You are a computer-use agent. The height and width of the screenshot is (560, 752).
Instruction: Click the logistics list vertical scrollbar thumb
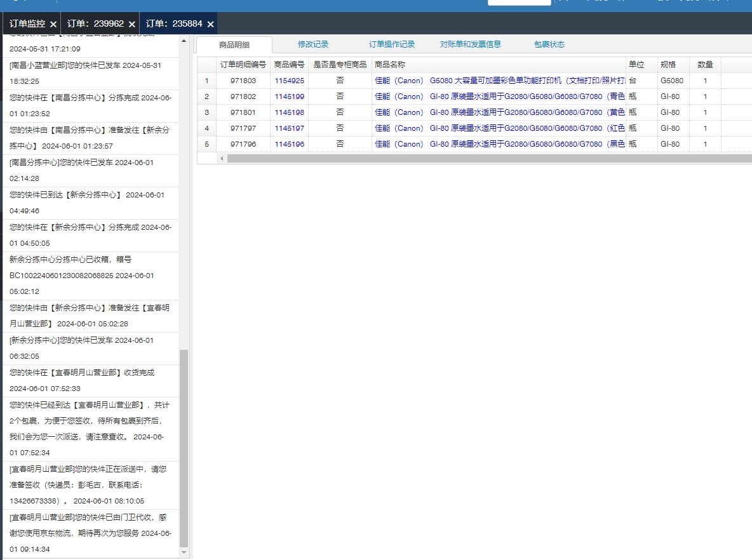click(184, 448)
